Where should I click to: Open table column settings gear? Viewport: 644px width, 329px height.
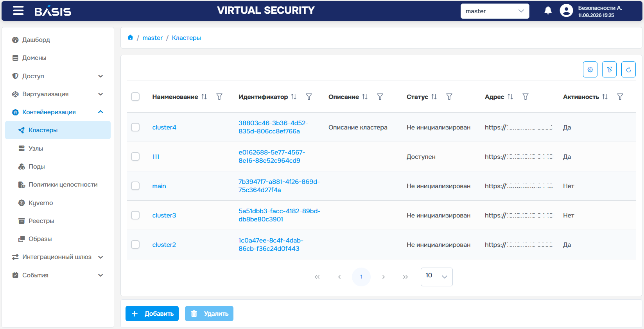click(590, 70)
